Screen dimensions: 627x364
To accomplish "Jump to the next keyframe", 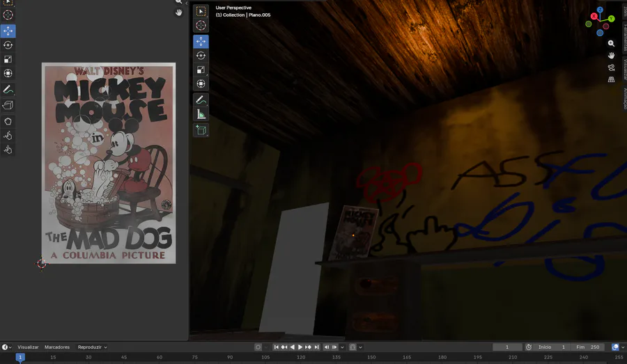I will 309,347.
